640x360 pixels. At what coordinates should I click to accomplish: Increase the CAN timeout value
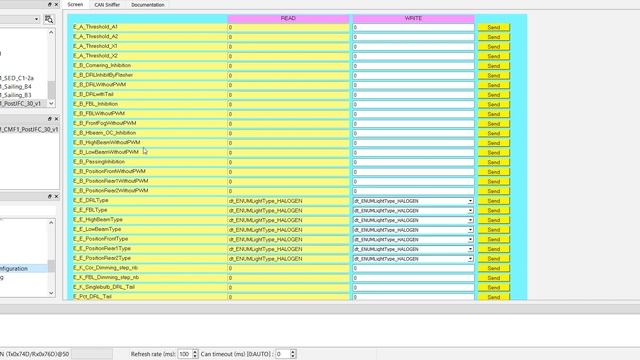[293, 352]
